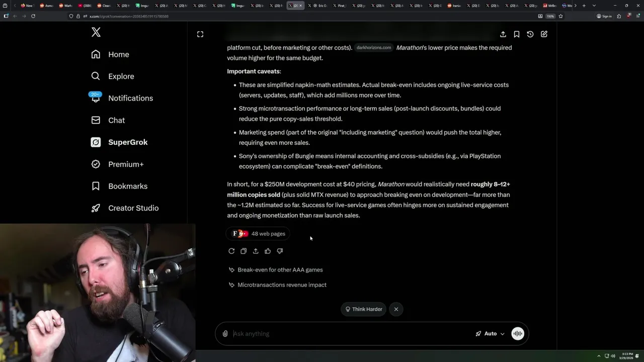The width and height of the screenshot is (644, 362).
Task: Open the Auto mode dropdown
Action: pyautogui.click(x=490, y=334)
